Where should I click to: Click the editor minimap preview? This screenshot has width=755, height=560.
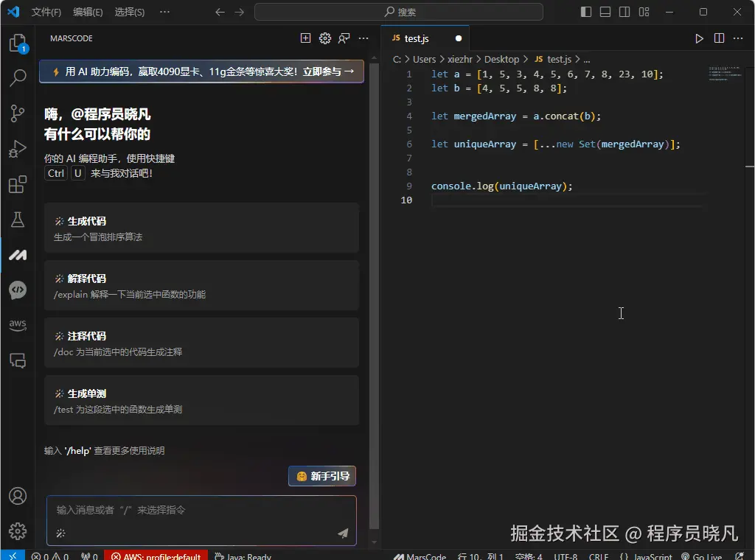pyautogui.click(x=725, y=73)
